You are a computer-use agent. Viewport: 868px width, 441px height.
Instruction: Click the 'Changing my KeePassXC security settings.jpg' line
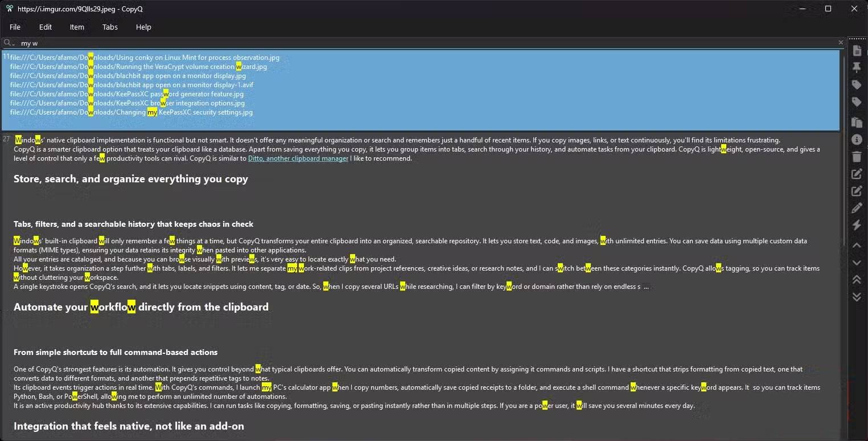(x=131, y=112)
